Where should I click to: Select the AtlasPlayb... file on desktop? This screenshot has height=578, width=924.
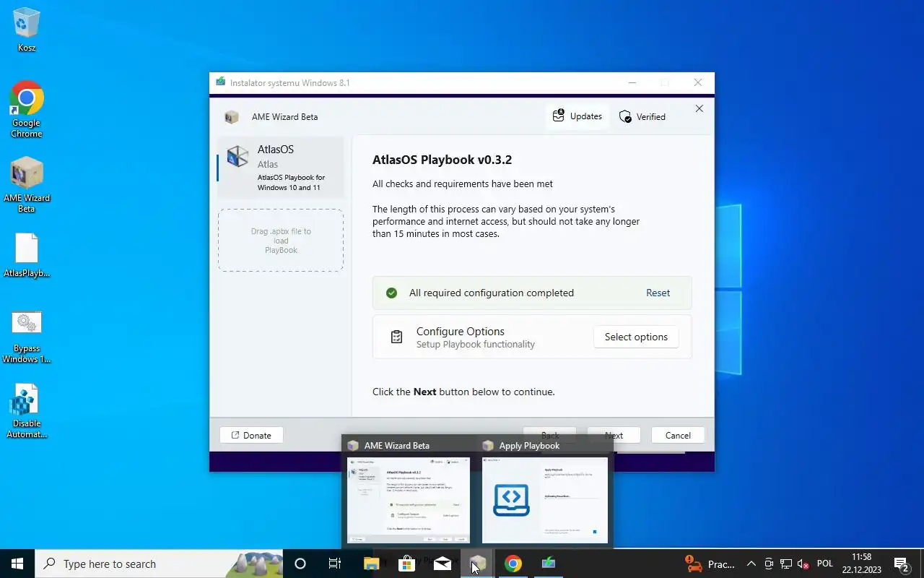pyautogui.click(x=27, y=256)
